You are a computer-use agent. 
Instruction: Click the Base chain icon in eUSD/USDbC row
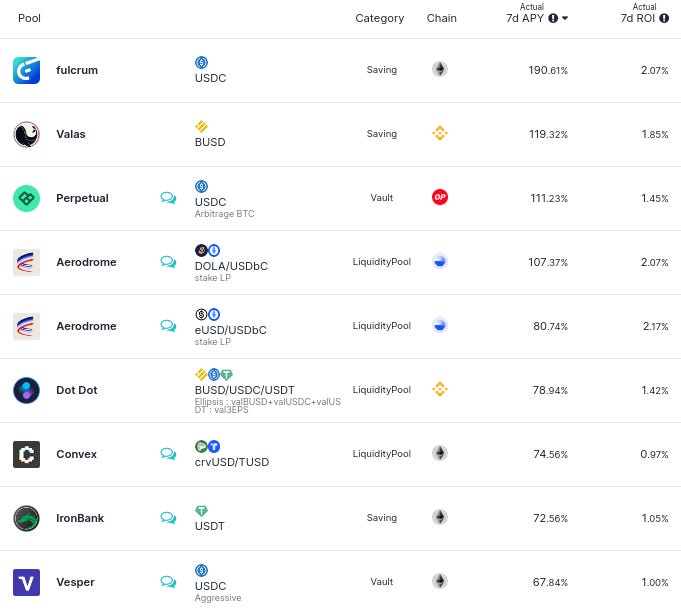click(x=440, y=325)
